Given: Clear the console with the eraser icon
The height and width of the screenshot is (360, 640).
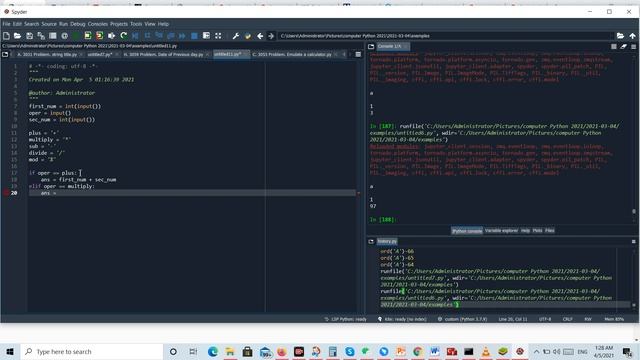Looking at the screenshot, I should [x=623, y=47].
